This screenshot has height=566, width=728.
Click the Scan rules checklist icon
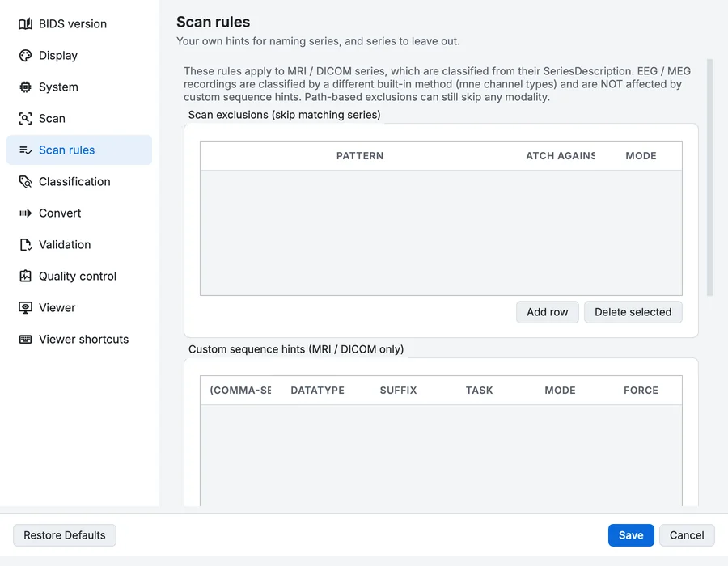tap(26, 150)
